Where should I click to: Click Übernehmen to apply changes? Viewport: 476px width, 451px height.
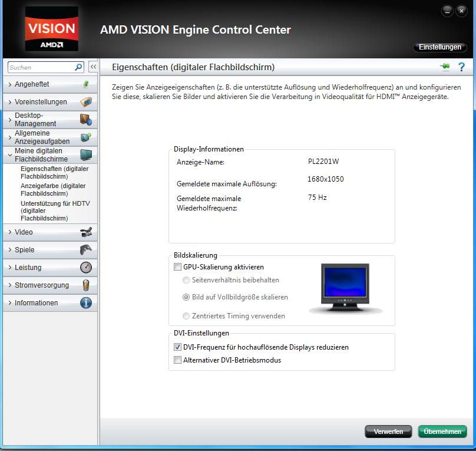[442, 432]
